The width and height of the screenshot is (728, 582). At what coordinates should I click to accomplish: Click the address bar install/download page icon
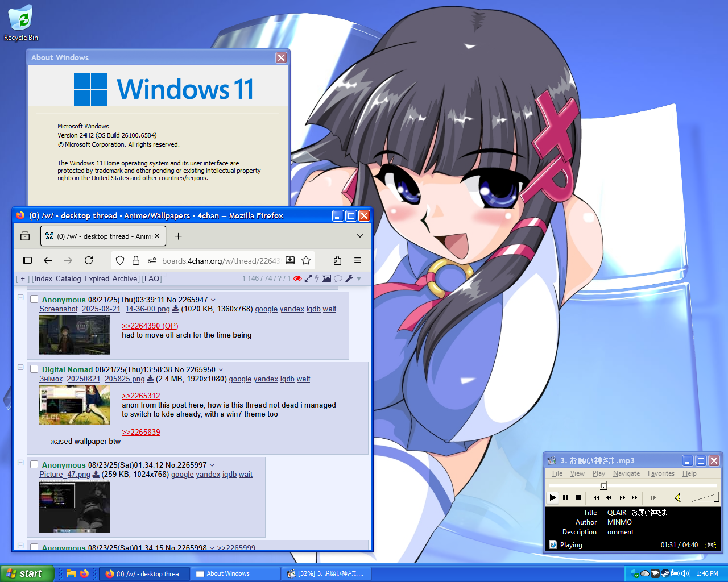click(x=290, y=260)
